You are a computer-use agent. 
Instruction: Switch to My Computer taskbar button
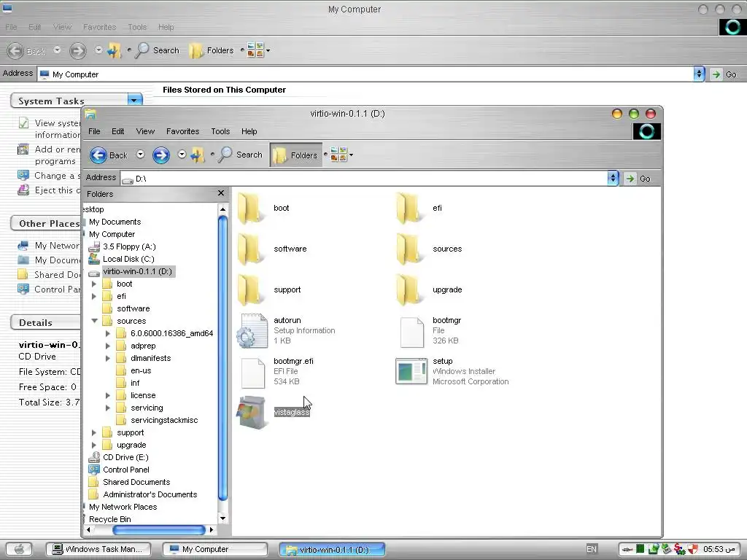tap(215, 549)
